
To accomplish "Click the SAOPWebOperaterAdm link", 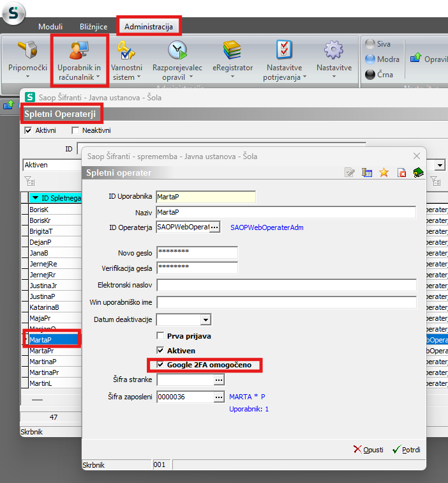I will tap(267, 227).
